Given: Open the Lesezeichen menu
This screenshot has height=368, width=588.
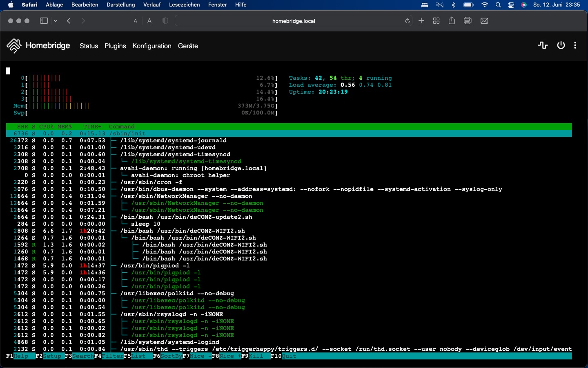Looking at the screenshot, I should (x=184, y=5).
